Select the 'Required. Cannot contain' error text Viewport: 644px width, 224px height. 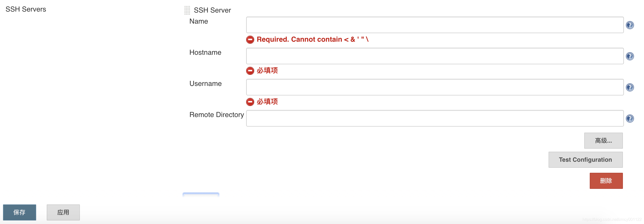tap(312, 39)
